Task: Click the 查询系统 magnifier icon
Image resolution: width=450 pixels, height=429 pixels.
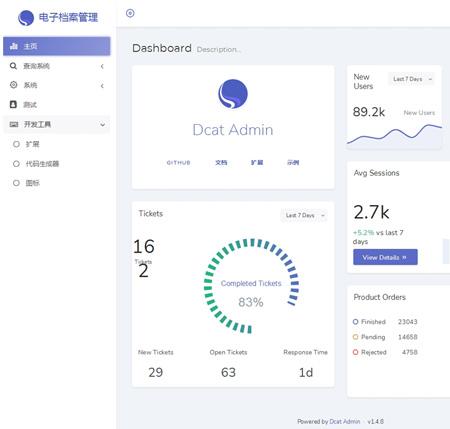Action: (13, 66)
